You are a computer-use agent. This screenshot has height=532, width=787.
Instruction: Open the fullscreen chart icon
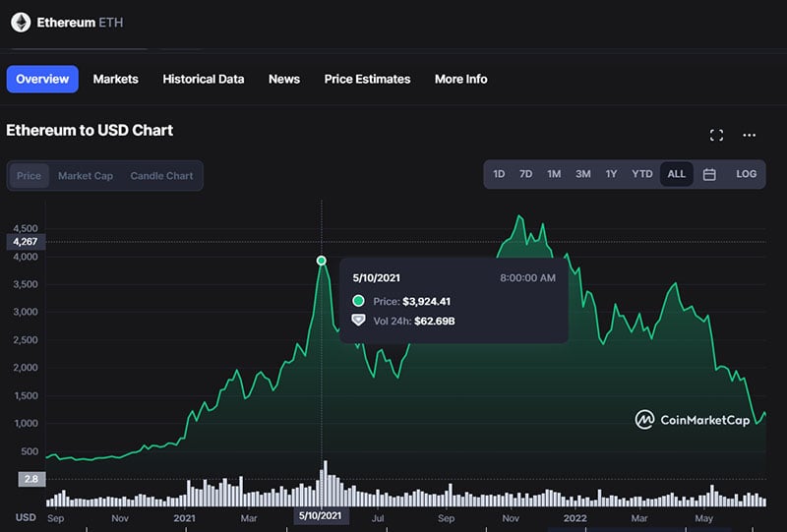tap(717, 135)
